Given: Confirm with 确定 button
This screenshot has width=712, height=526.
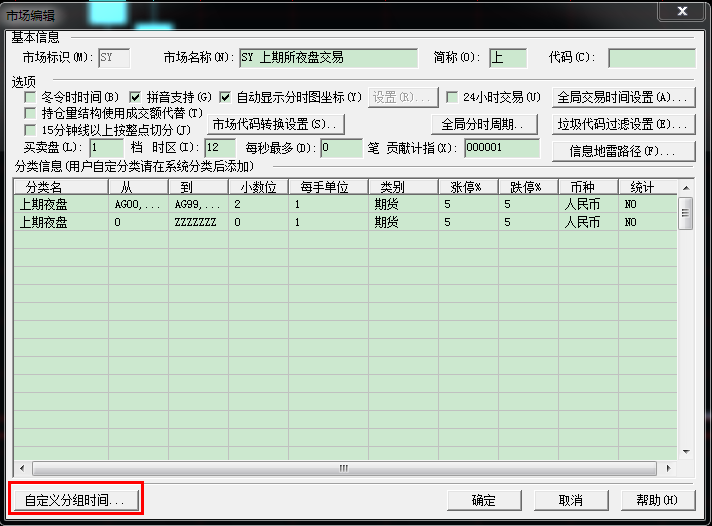Looking at the screenshot, I should (484, 500).
